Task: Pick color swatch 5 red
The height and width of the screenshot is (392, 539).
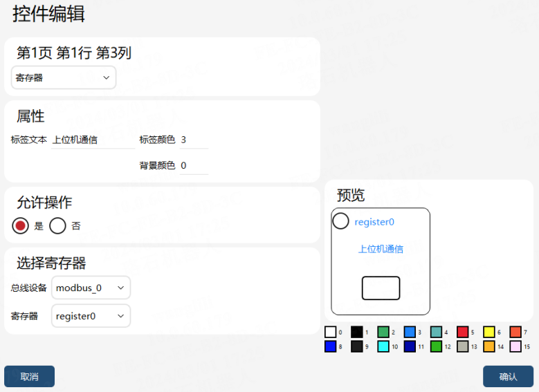Action: [x=463, y=333]
